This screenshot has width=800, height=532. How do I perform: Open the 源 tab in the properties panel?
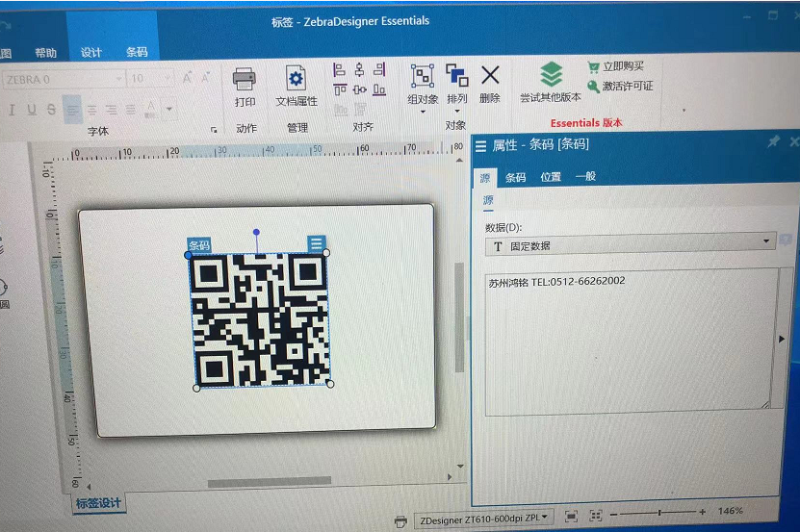[485, 178]
